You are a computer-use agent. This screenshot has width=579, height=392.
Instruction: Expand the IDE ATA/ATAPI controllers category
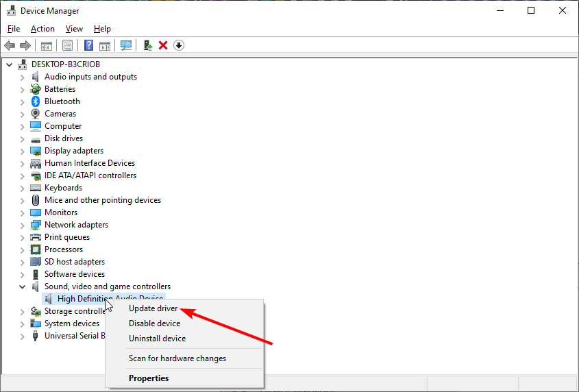22,176
